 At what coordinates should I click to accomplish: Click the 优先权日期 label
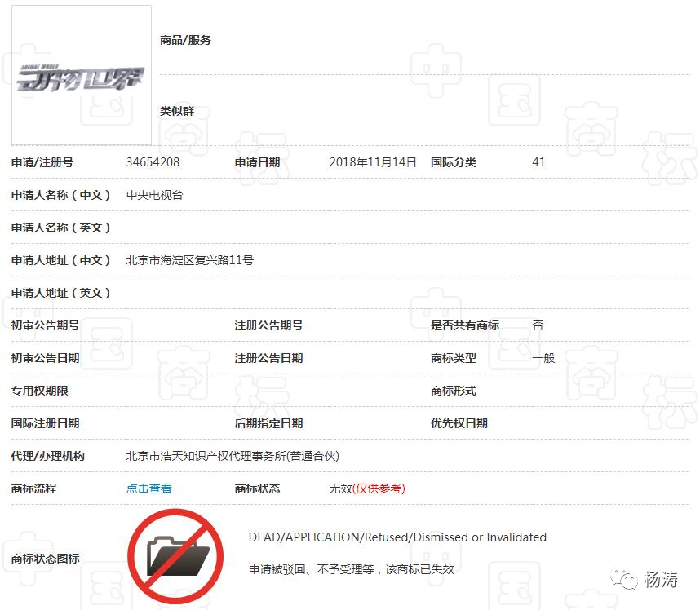pyautogui.click(x=459, y=423)
